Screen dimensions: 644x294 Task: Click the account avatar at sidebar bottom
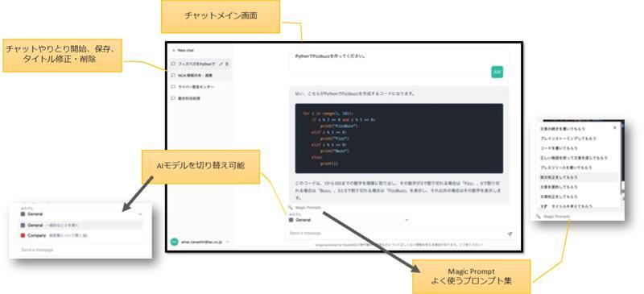click(174, 242)
